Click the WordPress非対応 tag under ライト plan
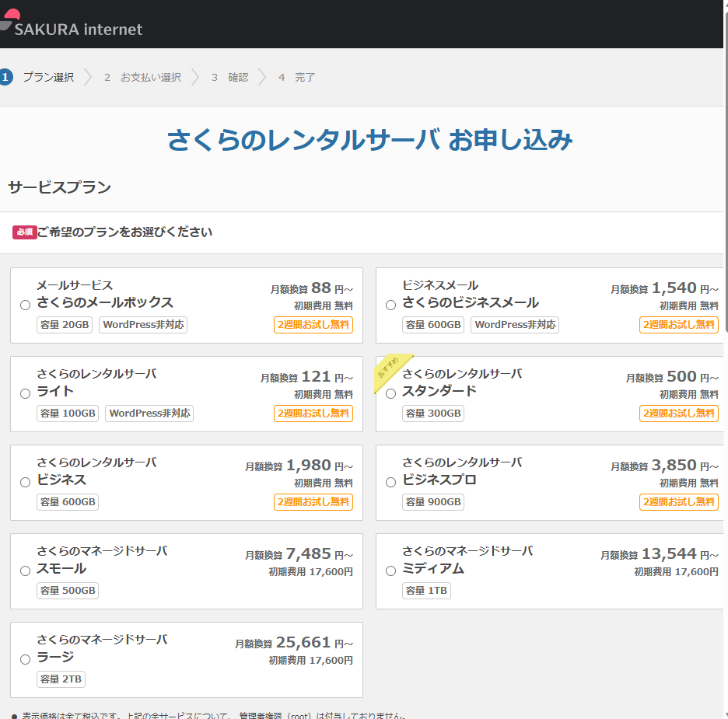 click(149, 413)
